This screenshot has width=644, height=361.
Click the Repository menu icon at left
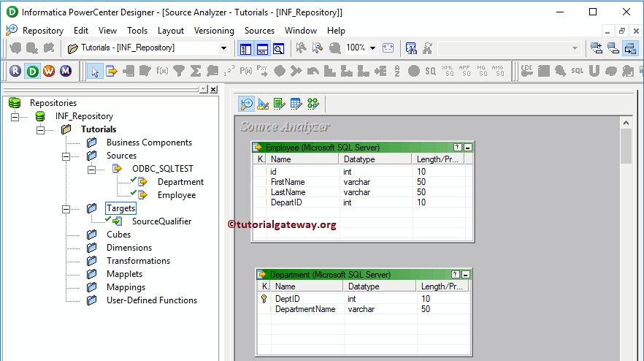coord(12,30)
